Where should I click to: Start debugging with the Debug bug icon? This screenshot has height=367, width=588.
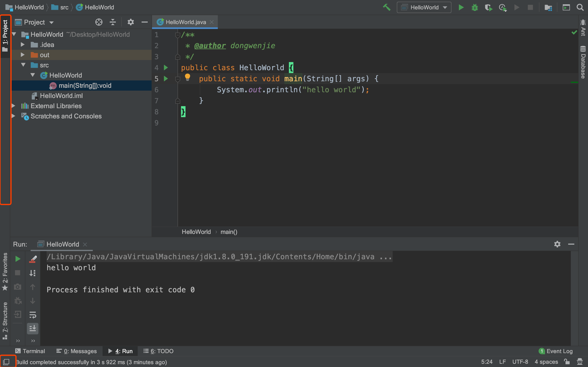coord(475,7)
